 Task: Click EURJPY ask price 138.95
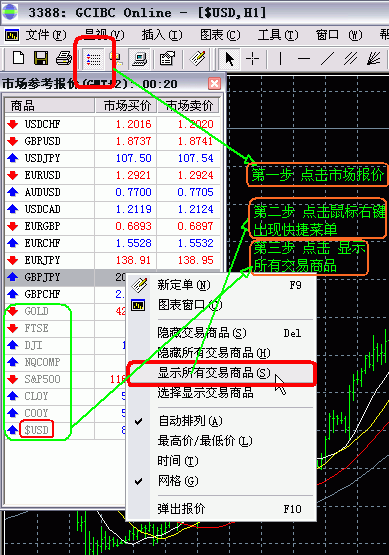click(195, 260)
